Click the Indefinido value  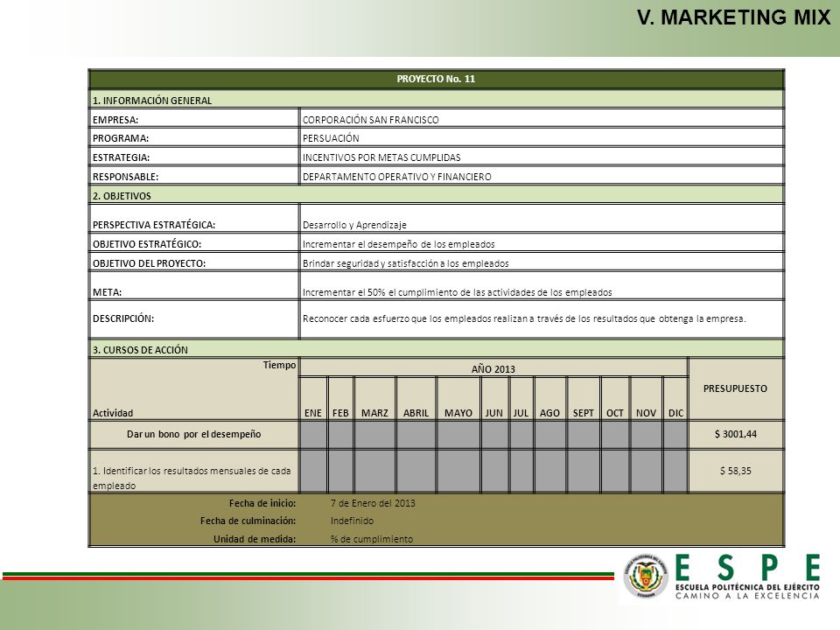click(352, 521)
